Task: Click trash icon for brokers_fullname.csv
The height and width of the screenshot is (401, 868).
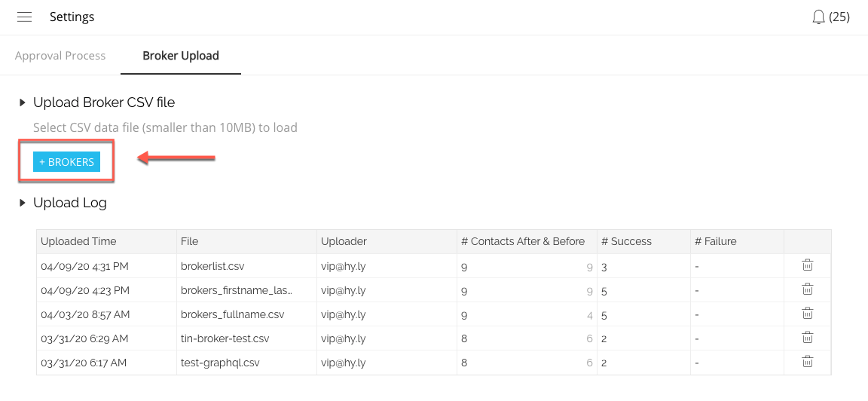Action: pyautogui.click(x=807, y=314)
